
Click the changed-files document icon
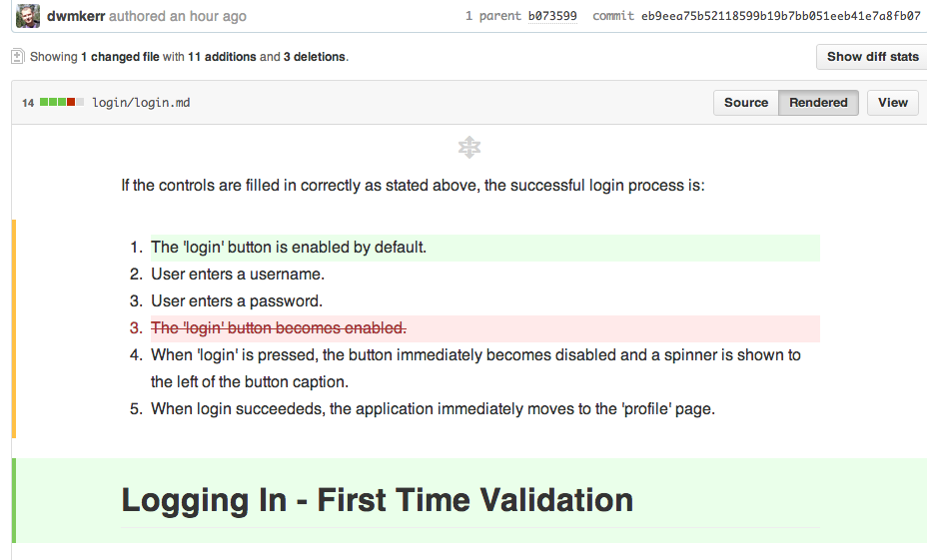click(x=17, y=57)
